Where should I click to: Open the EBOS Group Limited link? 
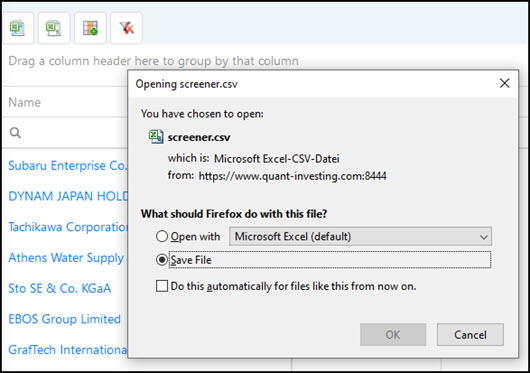(64, 319)
